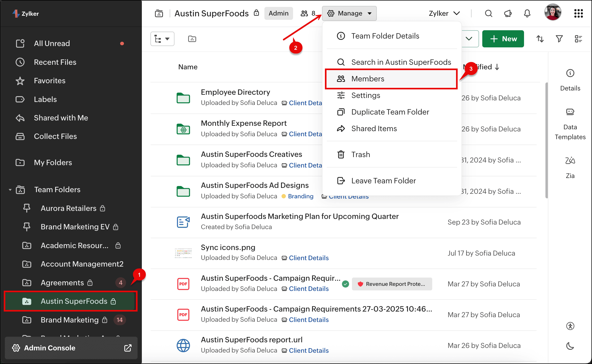Click the green New button

(x=503, y=39)
